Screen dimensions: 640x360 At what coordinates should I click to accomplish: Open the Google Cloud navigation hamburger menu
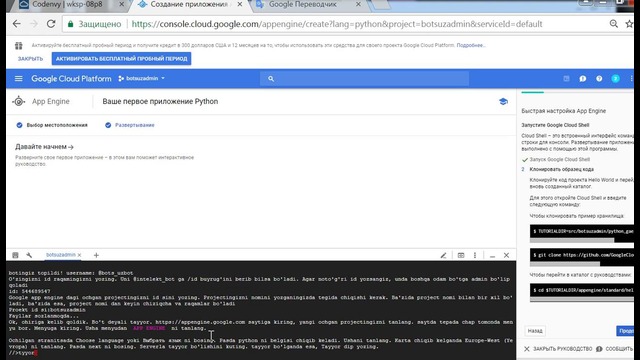pyautogui.click(x=18, y=78)
